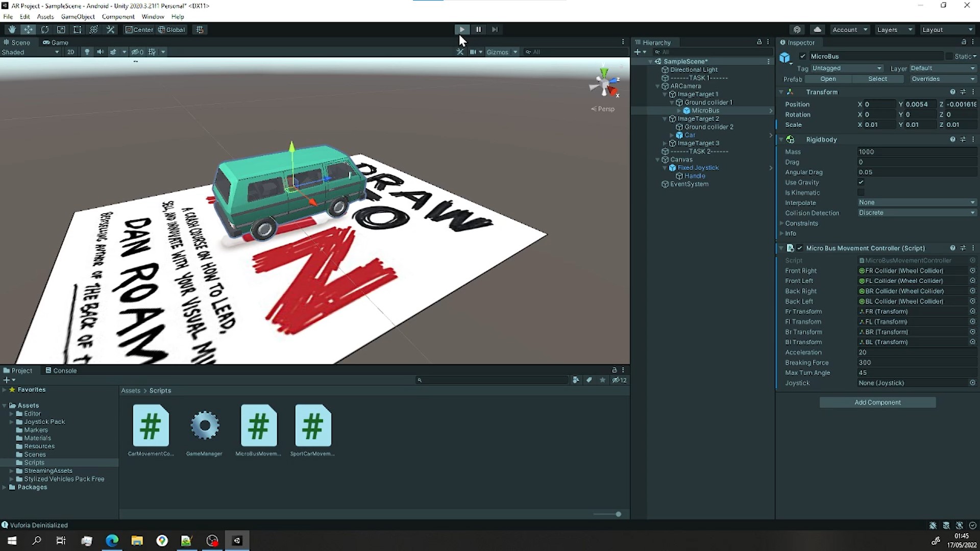This screenshot has width=980, height=551.
Task: Toggle the Global/Local handle orientation
Action: tap(171, 29)
